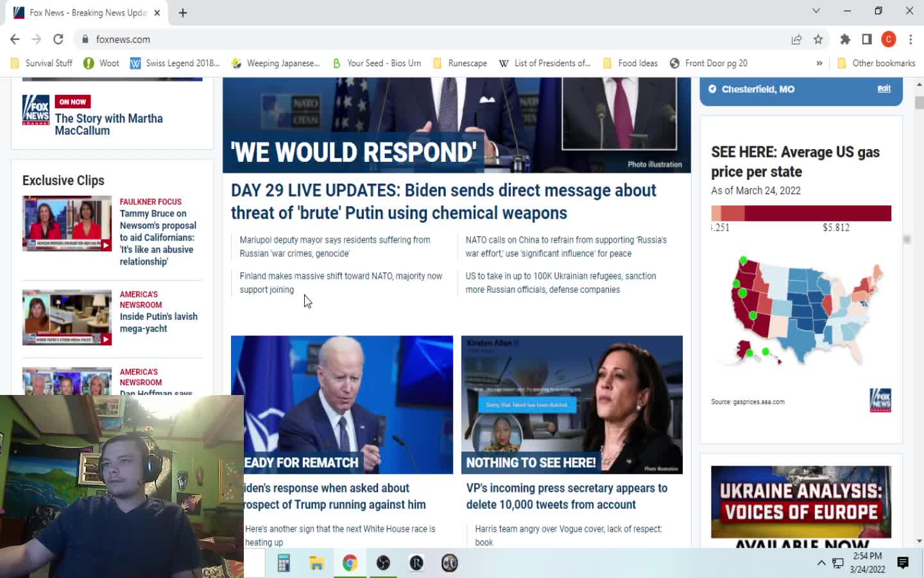
Task: Open Calculator from the taskbar
Action: click(284, 563)
